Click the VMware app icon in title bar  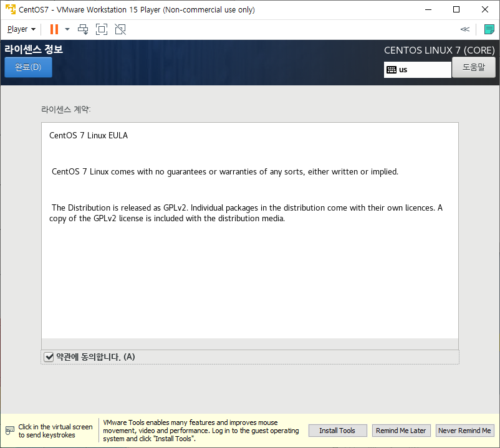pos(10,9)
